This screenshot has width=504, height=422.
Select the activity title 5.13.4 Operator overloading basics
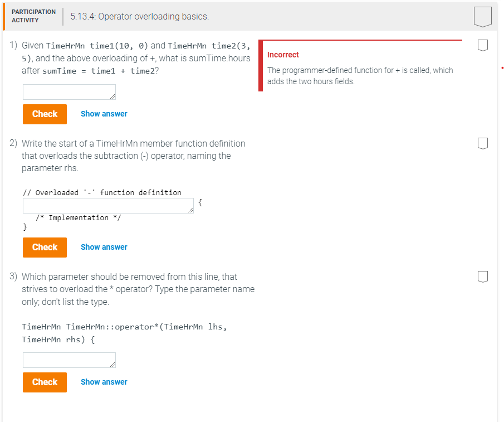[139, 17]
